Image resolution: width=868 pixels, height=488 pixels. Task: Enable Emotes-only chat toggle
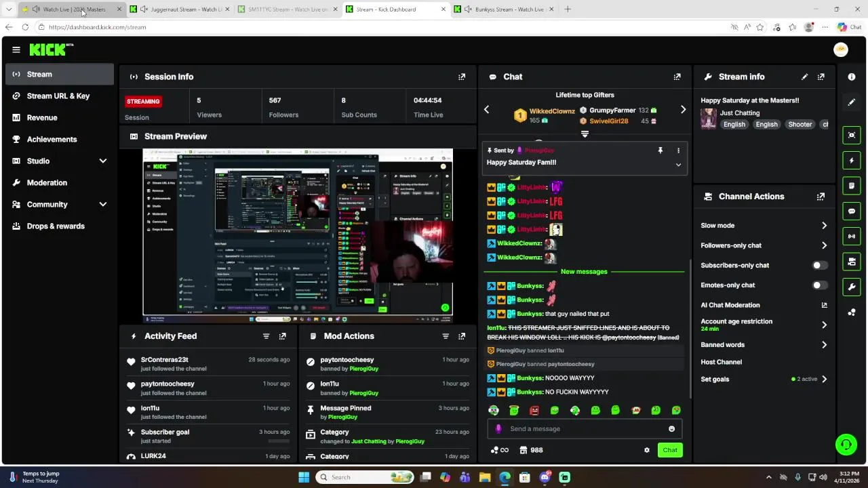point(820,285)
